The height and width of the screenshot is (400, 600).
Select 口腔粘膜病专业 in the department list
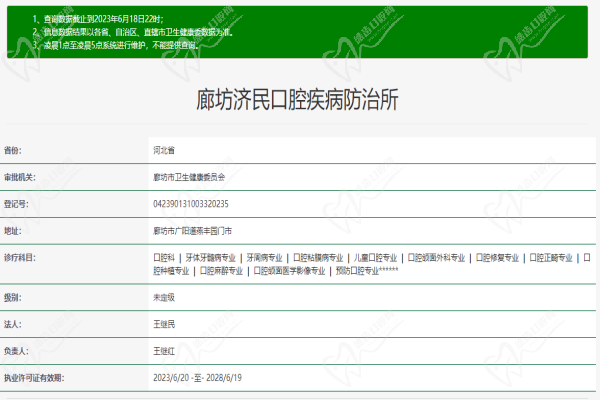coord(318,258)
